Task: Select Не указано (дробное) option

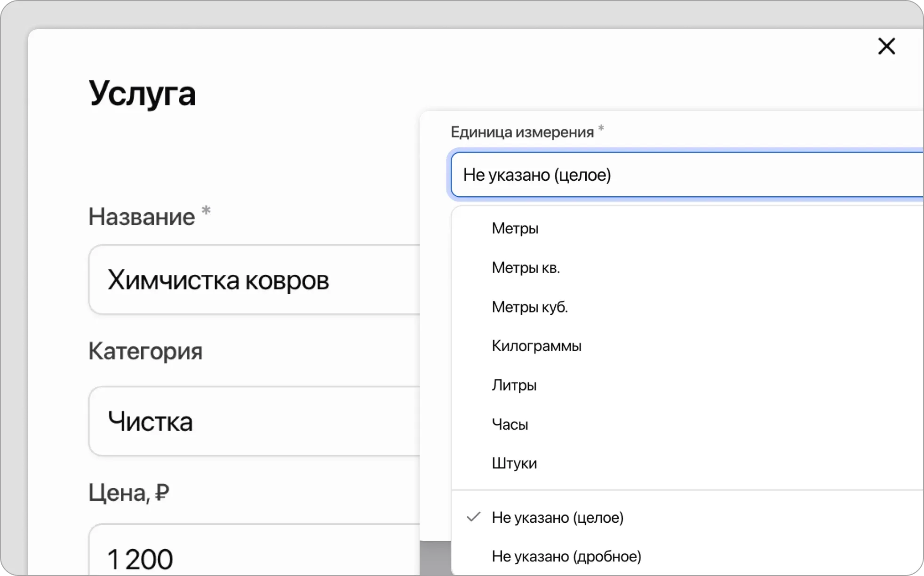Action: pos(566,556)
